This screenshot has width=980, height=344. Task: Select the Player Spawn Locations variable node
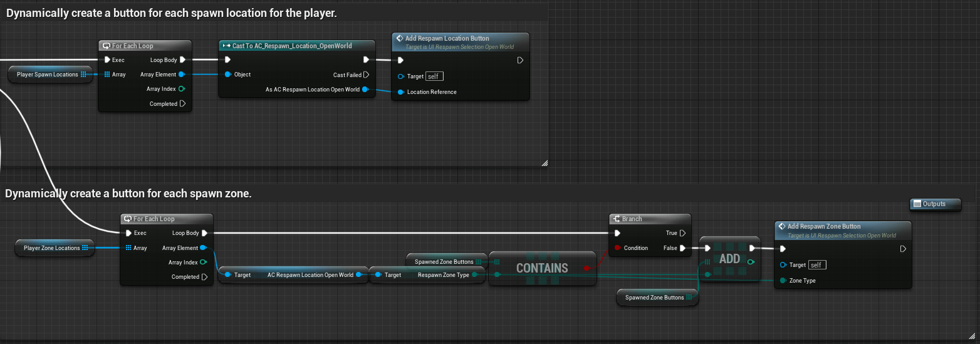51,75
